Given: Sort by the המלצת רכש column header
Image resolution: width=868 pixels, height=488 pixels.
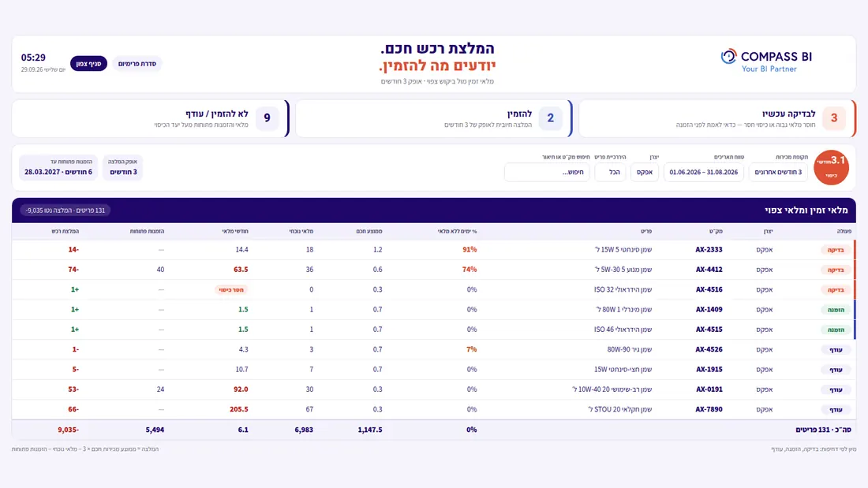Looking at the screenshot, I should 65,231.
